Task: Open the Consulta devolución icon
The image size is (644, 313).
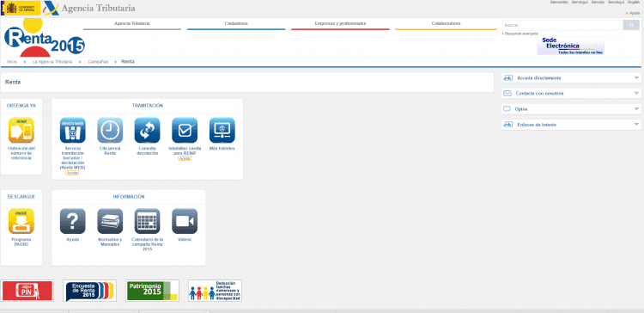Action: click(x=148, y=131)
